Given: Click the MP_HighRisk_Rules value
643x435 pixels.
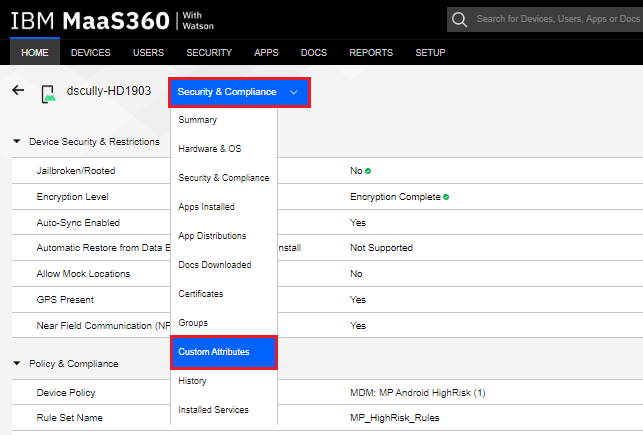Looking at the screenshot, I should (394, 418).
